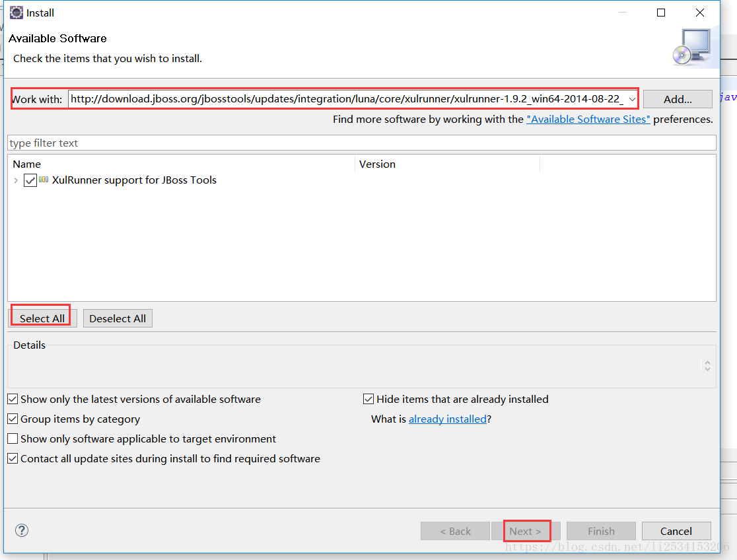Screen dimensions: 737x560
Task: Click the Cancel button
Action: click(x=676, y=532)
